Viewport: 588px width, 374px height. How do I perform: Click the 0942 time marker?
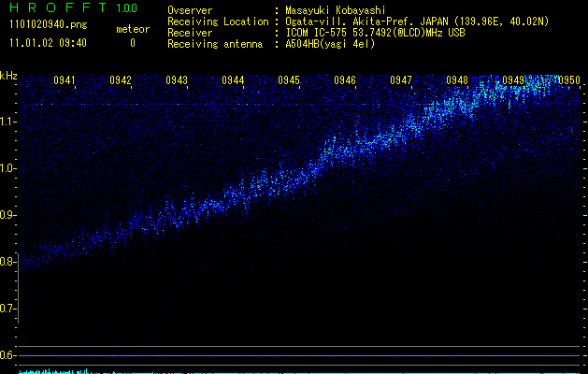121,79
